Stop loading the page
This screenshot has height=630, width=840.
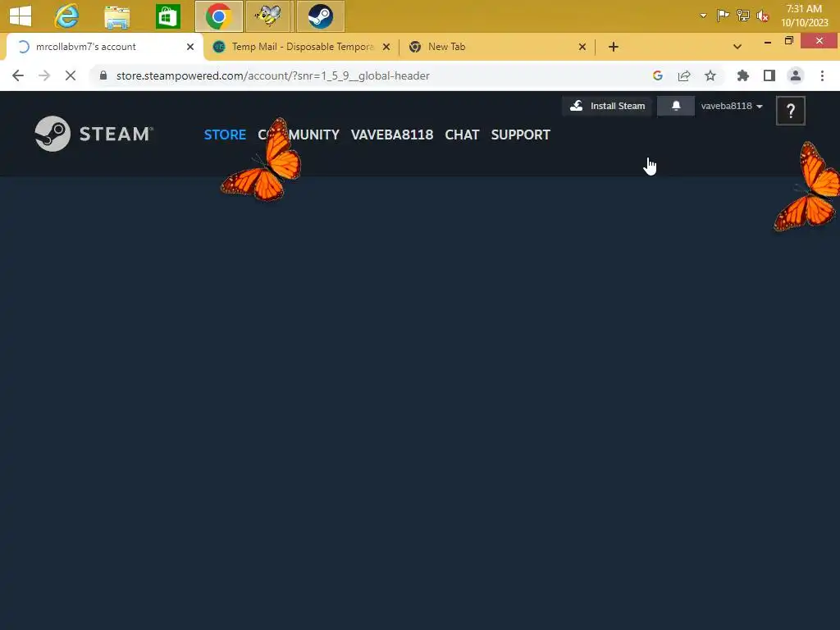coord(71,75)
